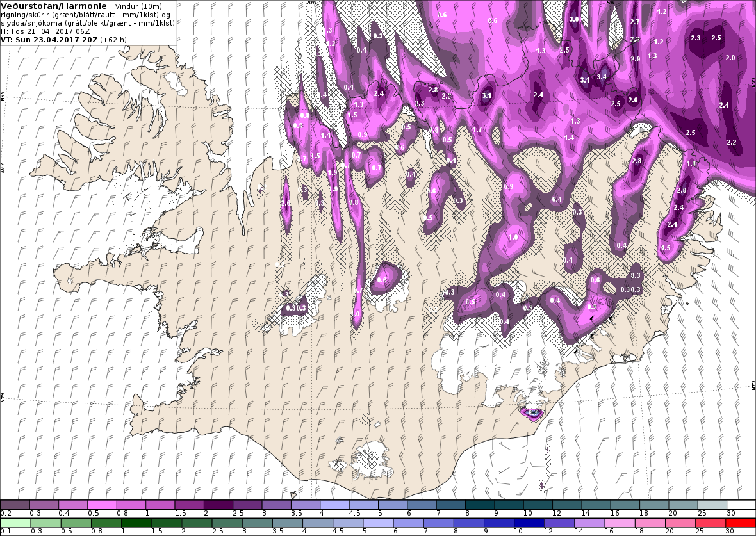The image size is (756, 536).
Task: Select the bright red bottom-row swatch above 30
Action: tap(740, 523)
